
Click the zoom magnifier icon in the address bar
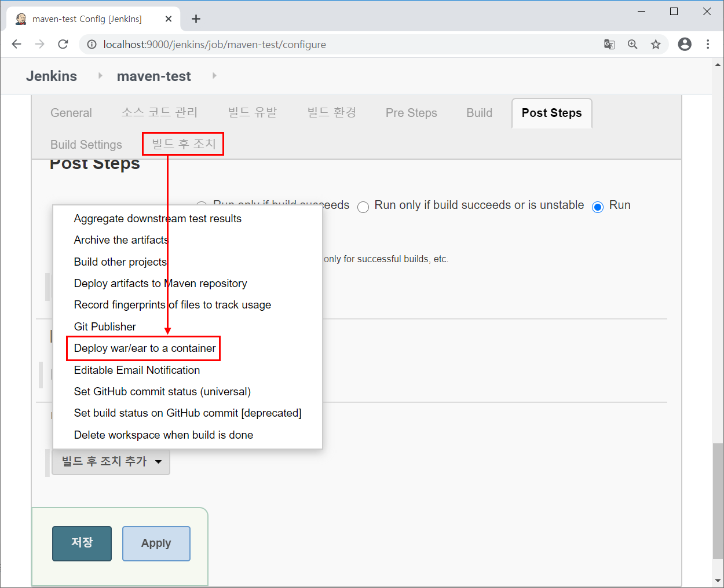pos(632,45)
